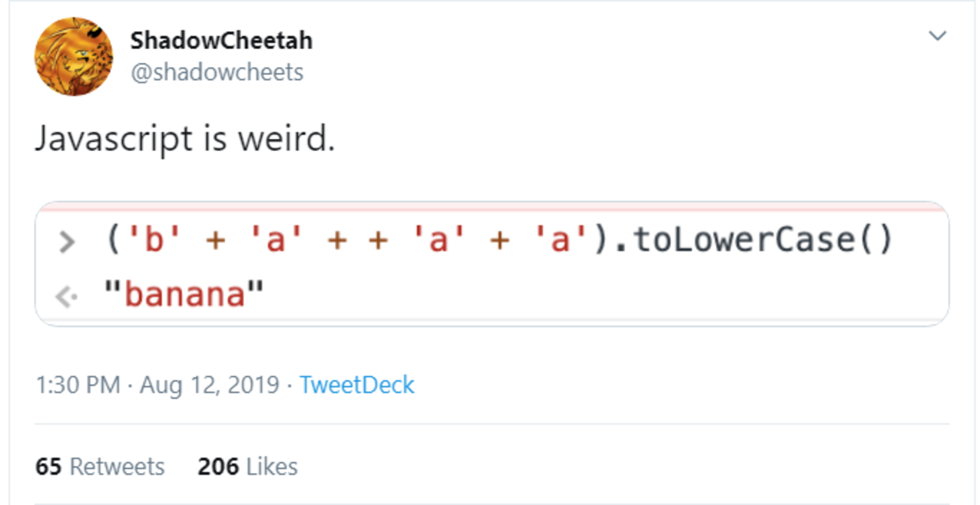This screenshot has height=505, width=980.
Task: Select the "Javascript is weird." tweet text
Action: tap(185, 139)
